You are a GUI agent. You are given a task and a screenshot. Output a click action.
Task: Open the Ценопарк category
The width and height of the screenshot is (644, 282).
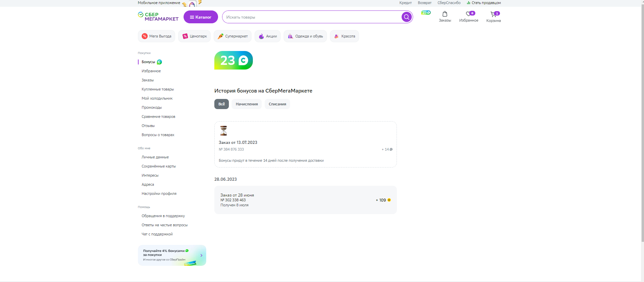[194, 36]
